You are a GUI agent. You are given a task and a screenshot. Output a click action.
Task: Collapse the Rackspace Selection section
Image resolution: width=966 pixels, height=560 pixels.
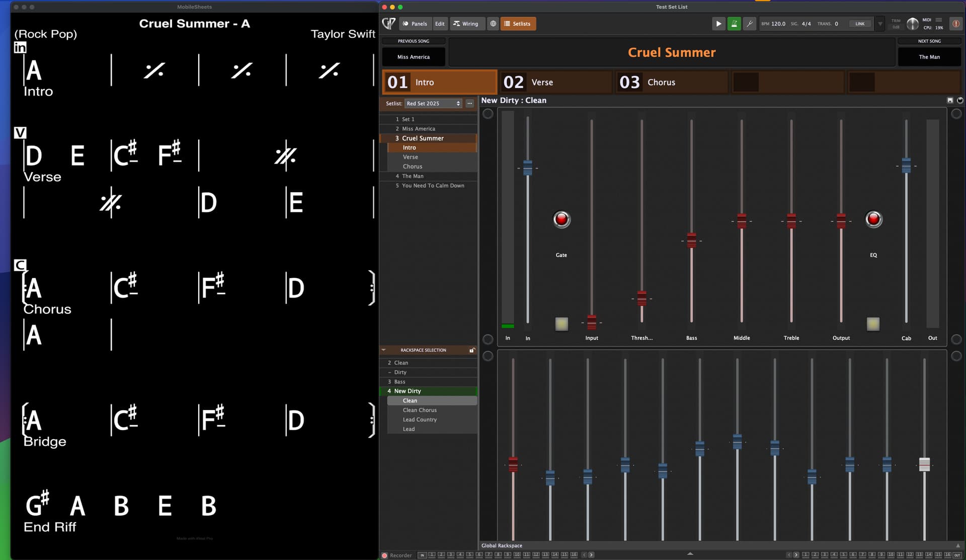pos(384,350)
